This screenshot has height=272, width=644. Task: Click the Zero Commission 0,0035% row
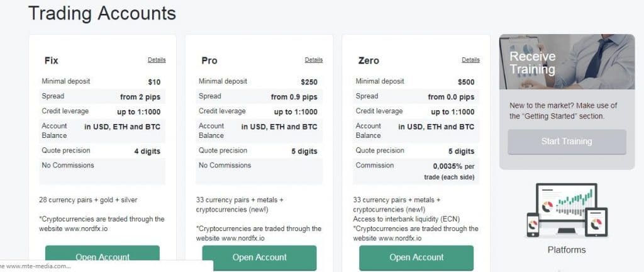(x=416, y=170)
